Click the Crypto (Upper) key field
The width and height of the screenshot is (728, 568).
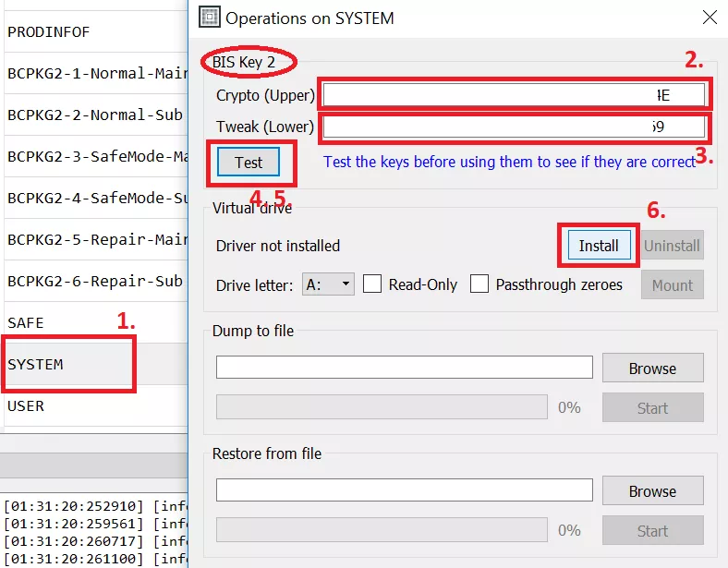coord(514,95)
